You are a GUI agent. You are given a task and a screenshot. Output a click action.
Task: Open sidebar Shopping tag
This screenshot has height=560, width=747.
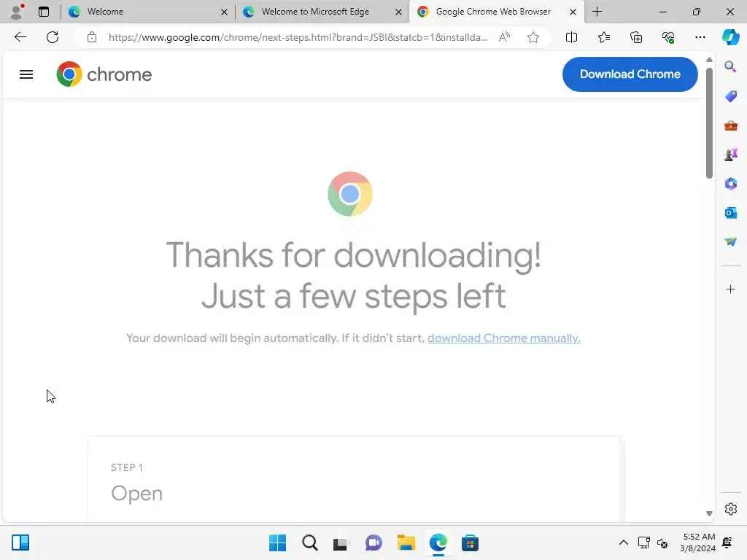730,96
